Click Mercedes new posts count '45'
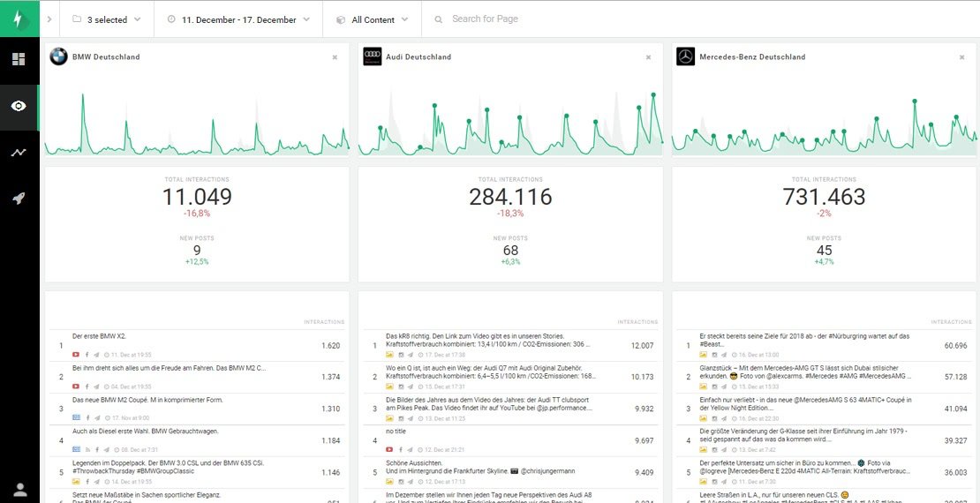This screenshot has width=980, height=503. point(824,251)
